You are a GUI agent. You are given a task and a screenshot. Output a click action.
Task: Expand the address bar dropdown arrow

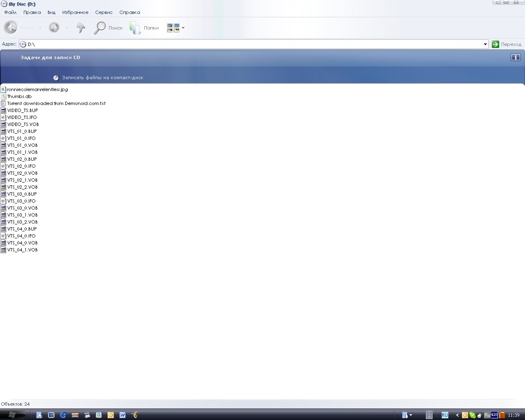coord(485,44)
